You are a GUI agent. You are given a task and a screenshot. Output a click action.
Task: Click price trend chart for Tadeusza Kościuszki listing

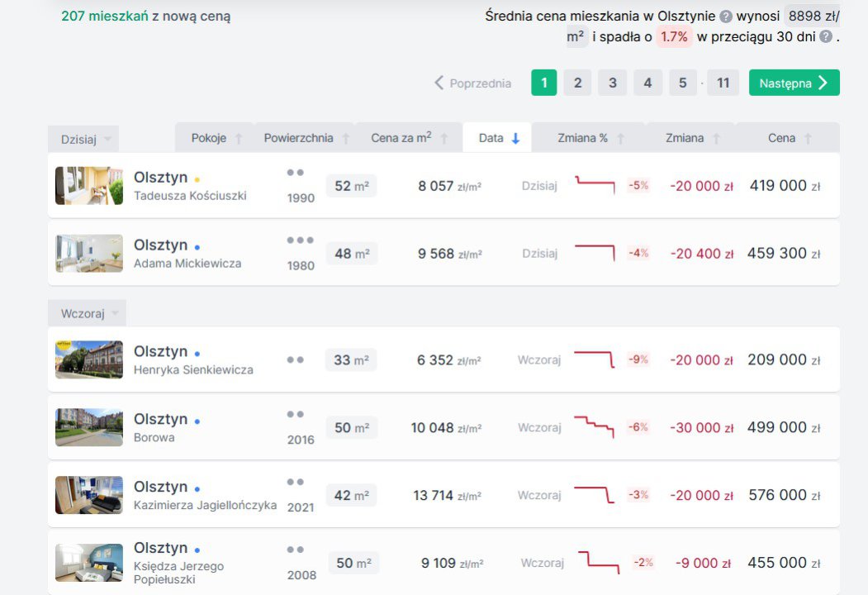pyautogui.click(x=595, y=185)
